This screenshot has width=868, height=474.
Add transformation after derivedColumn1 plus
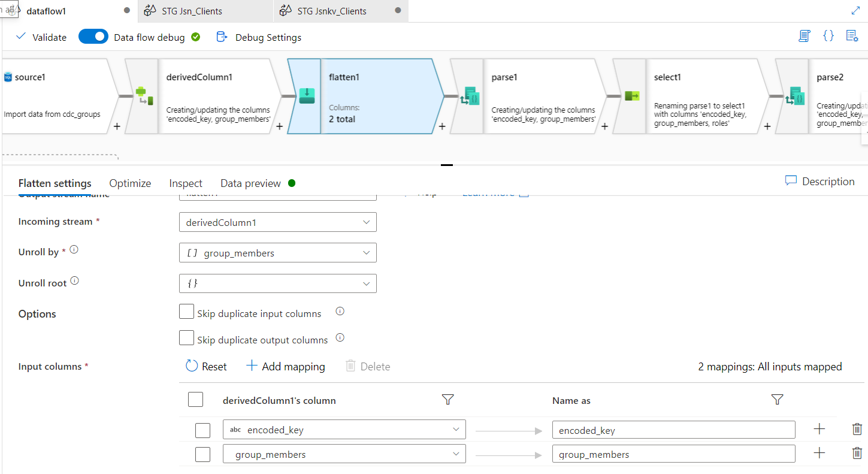[x=279, y=126]
